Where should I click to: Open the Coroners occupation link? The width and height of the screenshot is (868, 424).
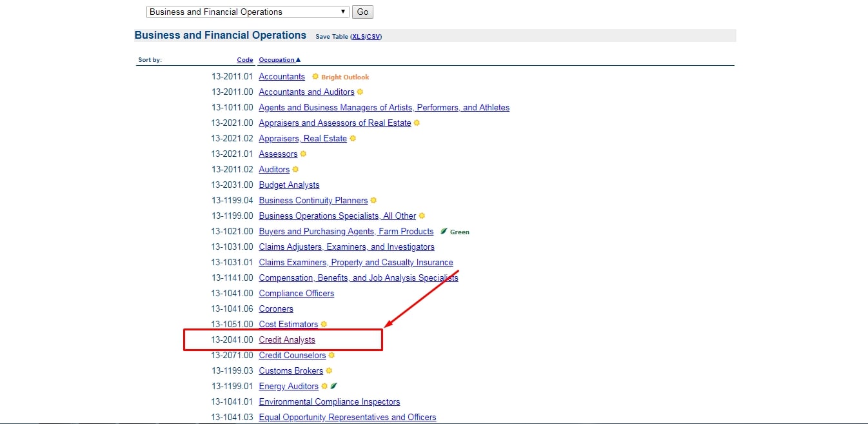(x=276, y=309)
